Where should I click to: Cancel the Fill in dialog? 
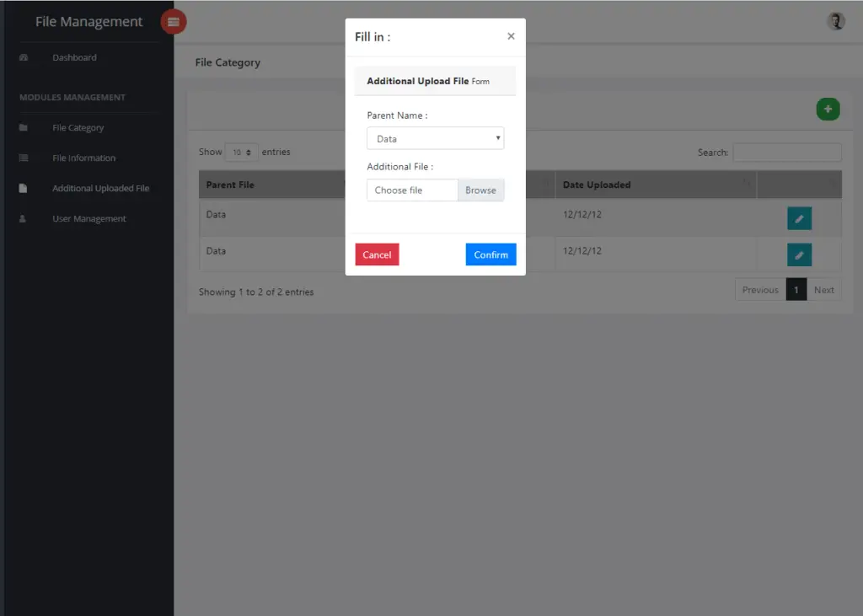click(377, 254)
